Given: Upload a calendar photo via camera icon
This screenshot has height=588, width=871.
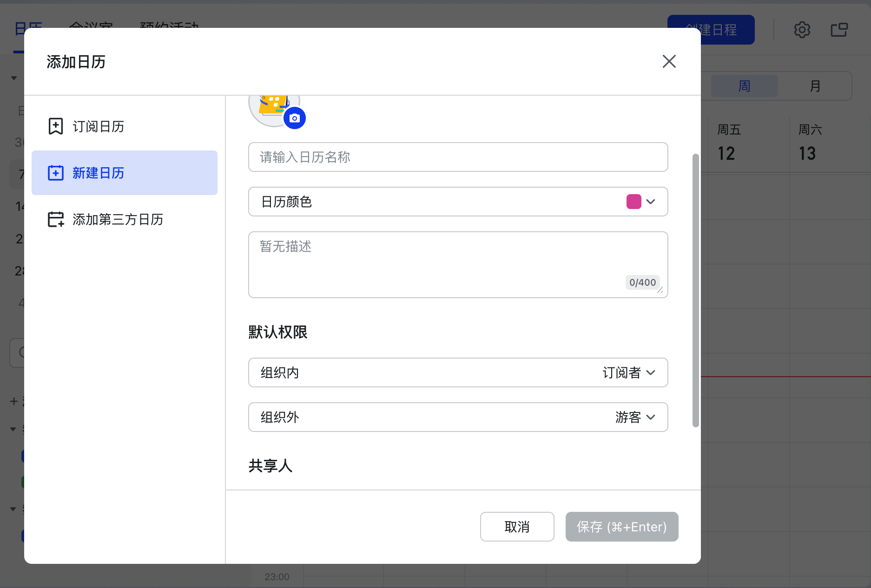Looking at the screenshot, I should pyautogui.click(x=295, y=118).
